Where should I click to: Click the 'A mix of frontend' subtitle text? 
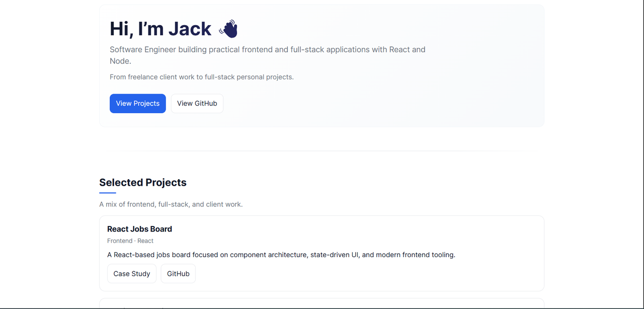pos(171,204)
